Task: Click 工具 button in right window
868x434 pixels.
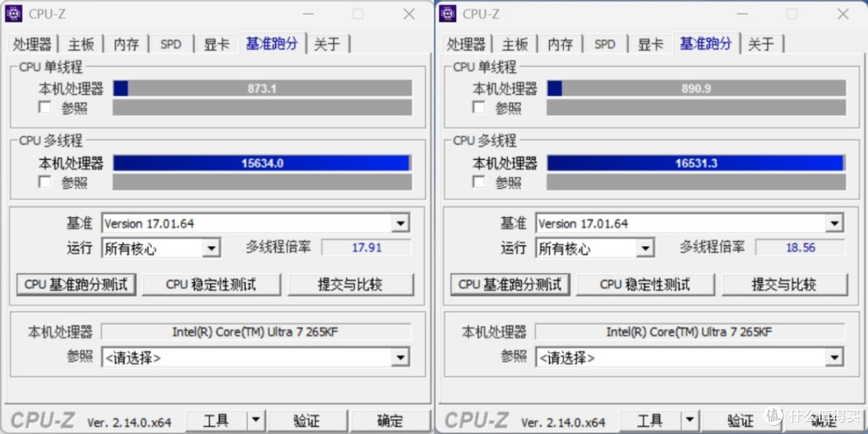Action: pos(650,420)
